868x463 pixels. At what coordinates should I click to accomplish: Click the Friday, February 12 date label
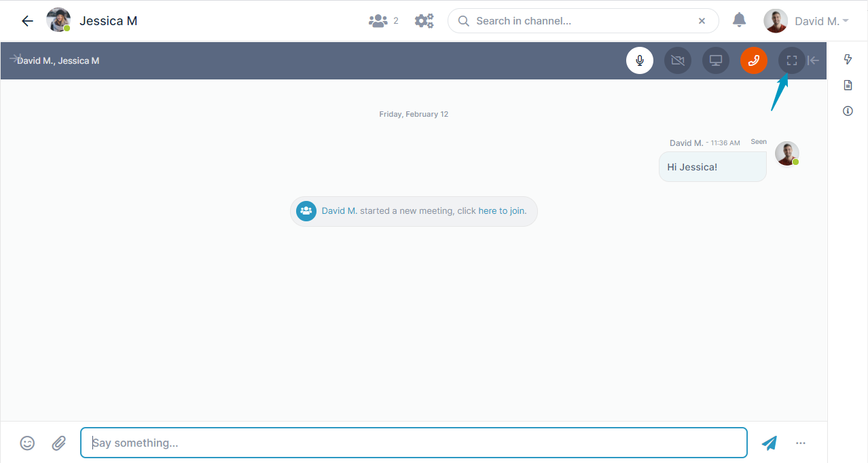point(414,114)
